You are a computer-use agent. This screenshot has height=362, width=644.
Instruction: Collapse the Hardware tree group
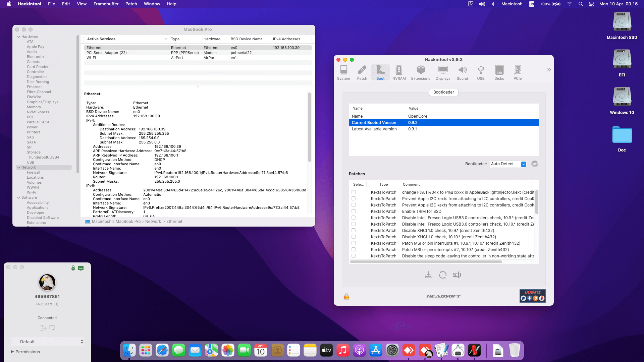[19, 37]
